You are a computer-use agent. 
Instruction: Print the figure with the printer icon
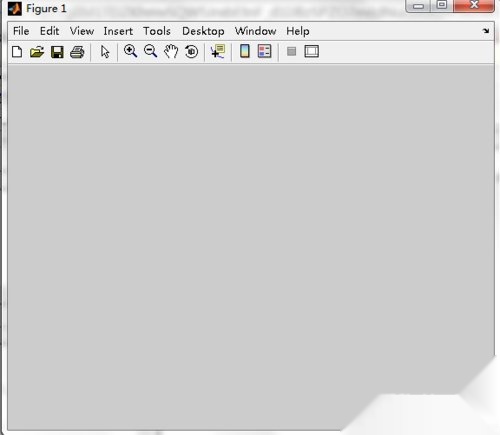77,52
